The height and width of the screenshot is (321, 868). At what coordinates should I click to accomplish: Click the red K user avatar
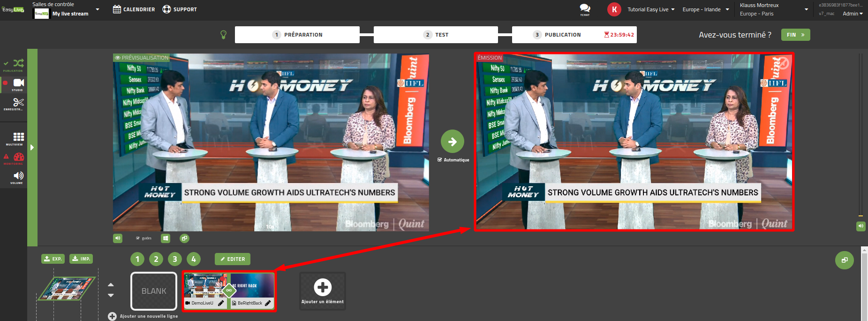point(614,9)
